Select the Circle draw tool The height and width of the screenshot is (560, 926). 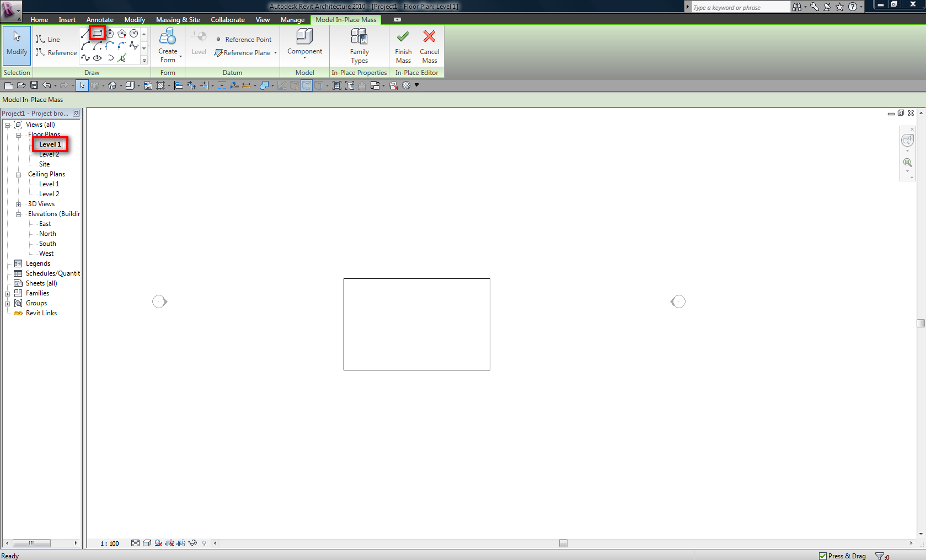[x=134, y=34]
